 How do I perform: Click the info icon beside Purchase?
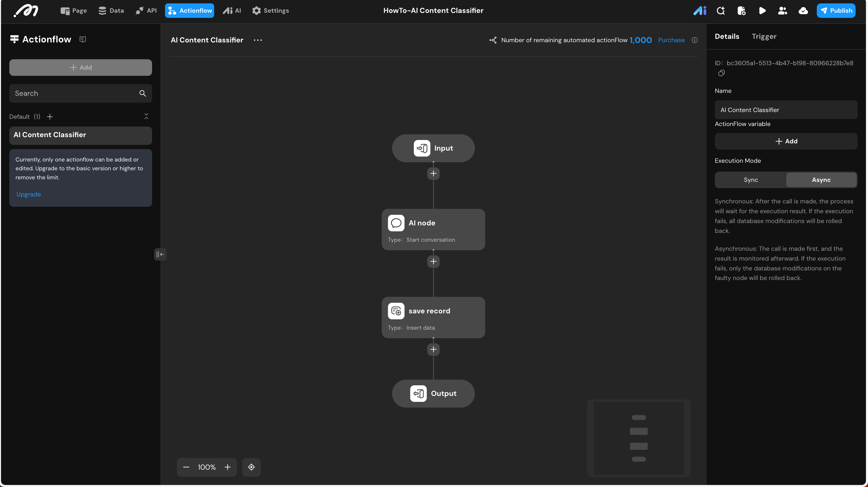(x=694, y=40)
